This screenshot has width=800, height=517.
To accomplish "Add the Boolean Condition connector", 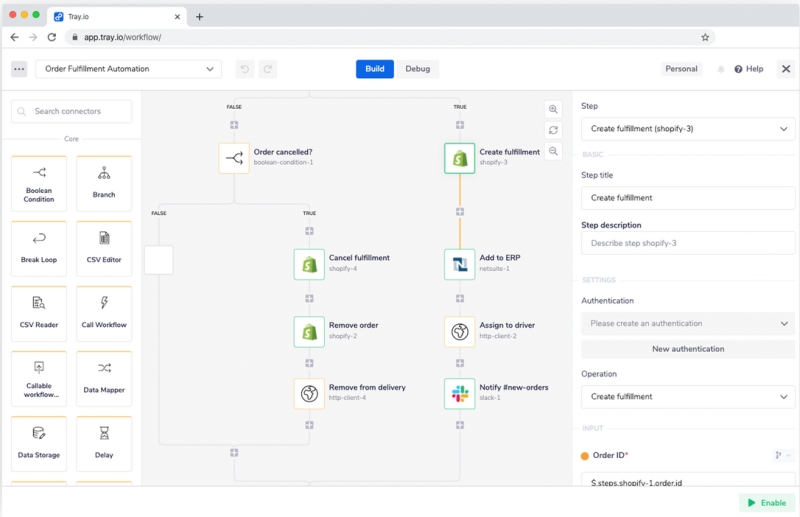I will (39, 184).
